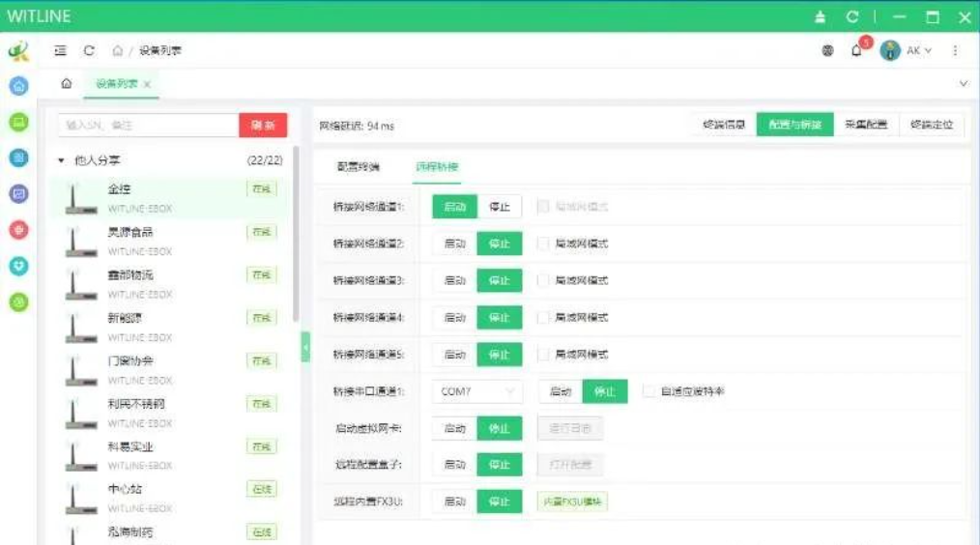Click the notification bell icon
Viewport: 980px width, 545px height.
coord(856,51)
